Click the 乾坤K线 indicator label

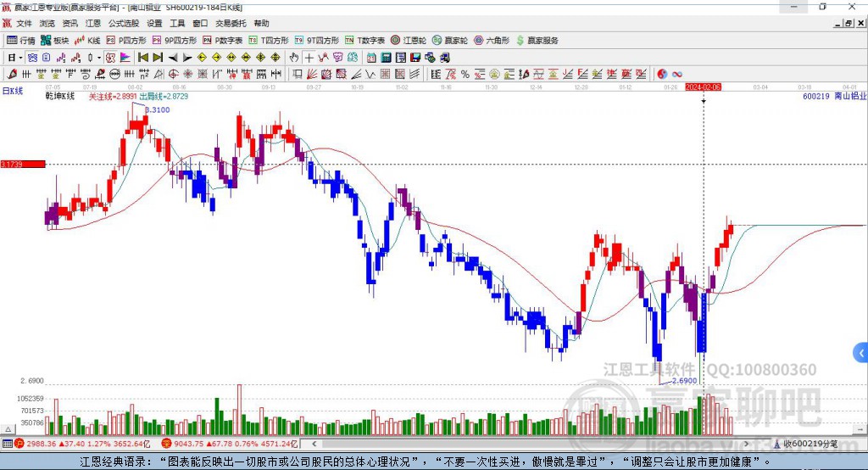[x=60, y=97]
